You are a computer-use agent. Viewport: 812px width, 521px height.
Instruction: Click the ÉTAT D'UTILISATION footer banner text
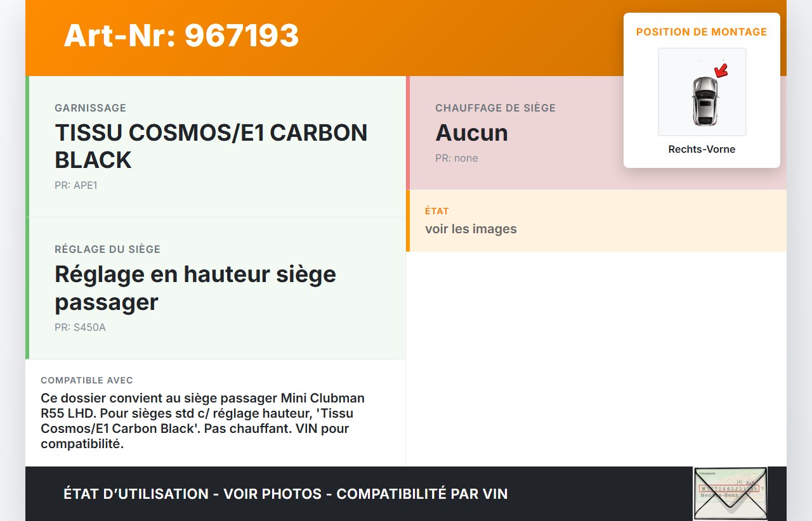[285, 494]
